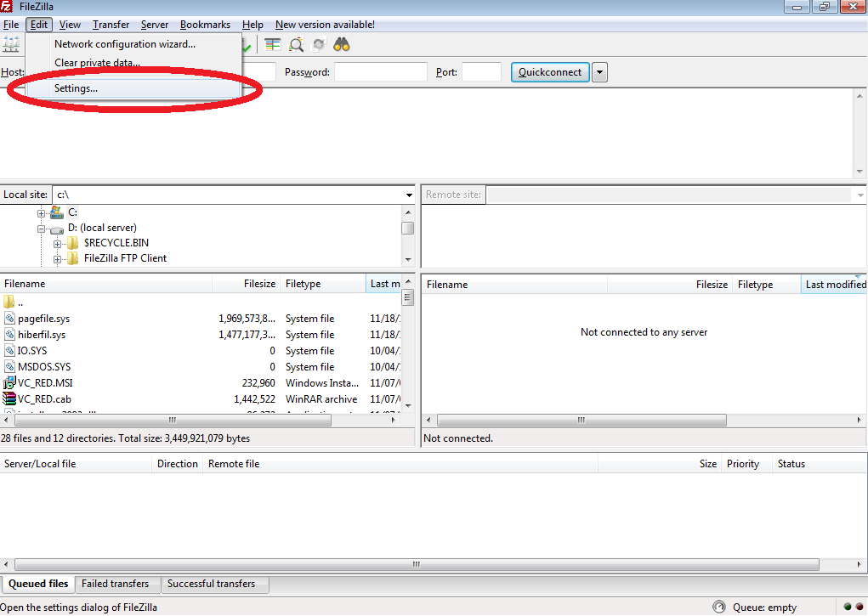Open the File menu
This screenshot has width=868, height=616.
(x=11, y=25)
